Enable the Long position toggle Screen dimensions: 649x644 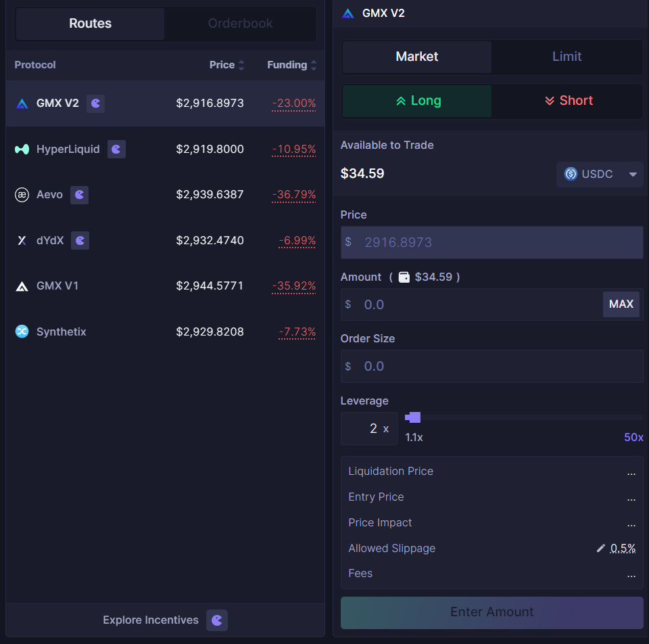click(416, 100)
